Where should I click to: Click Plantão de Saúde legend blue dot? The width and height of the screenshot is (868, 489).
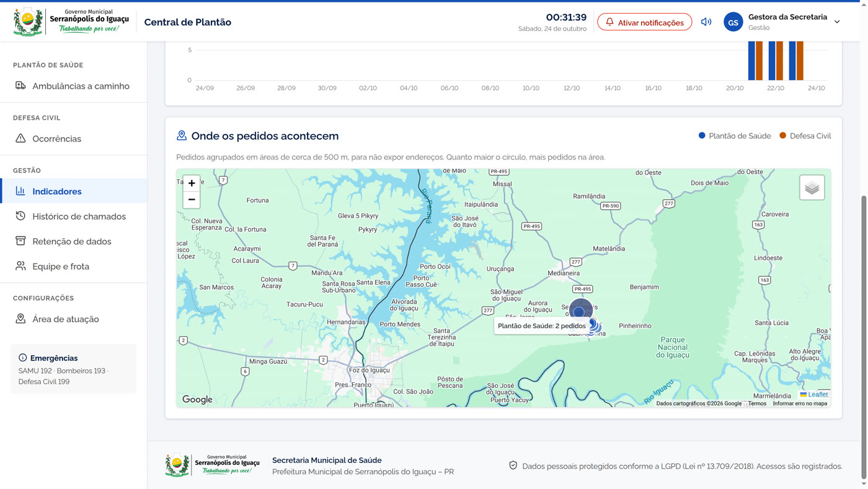(702, 135)
